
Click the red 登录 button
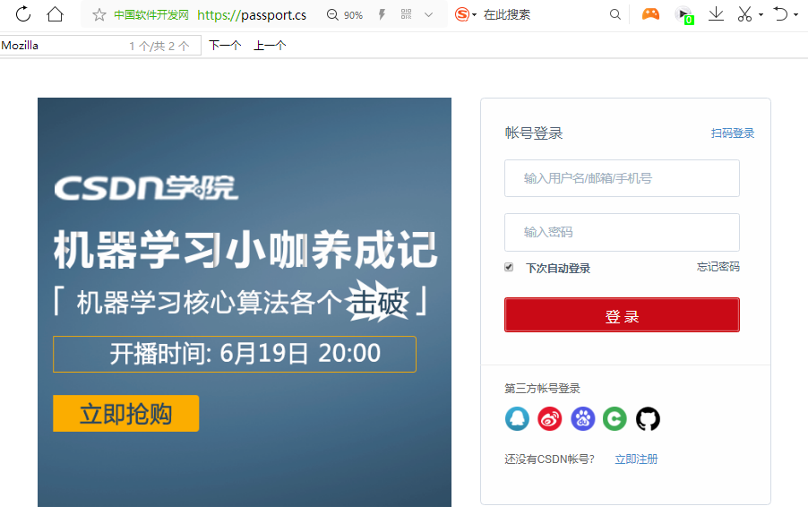coord(622,314)
